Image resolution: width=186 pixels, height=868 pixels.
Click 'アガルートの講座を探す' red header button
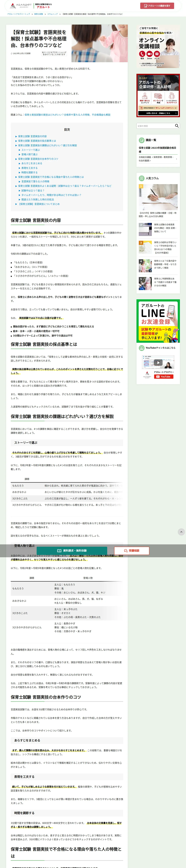click(x=157, y=6)
